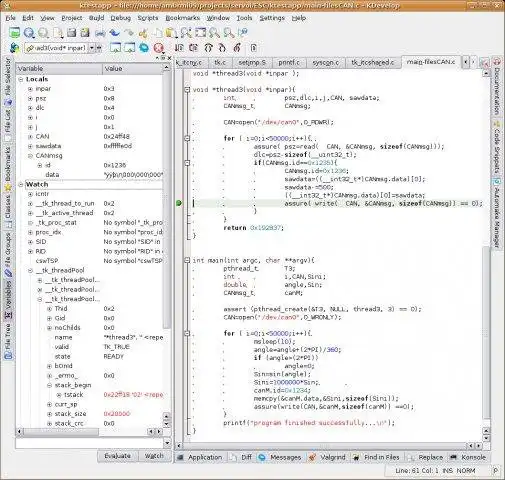Collapse the CANmsg variable node
505x480 pixels.
(30, 156)
